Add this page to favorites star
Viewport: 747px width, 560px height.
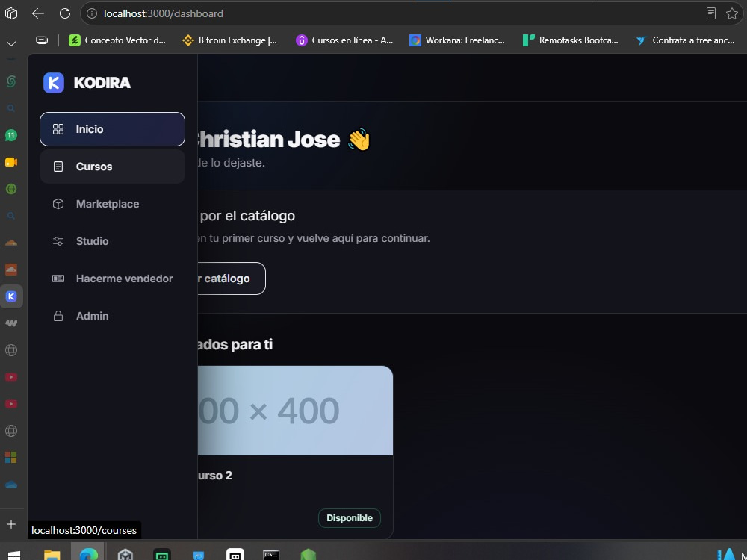[x=732, y=13]
